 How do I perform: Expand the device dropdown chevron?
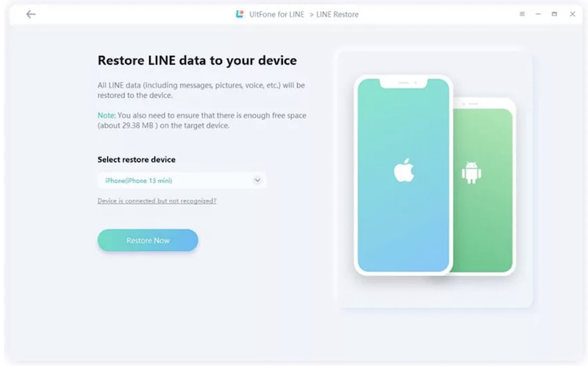coord(257,180)
